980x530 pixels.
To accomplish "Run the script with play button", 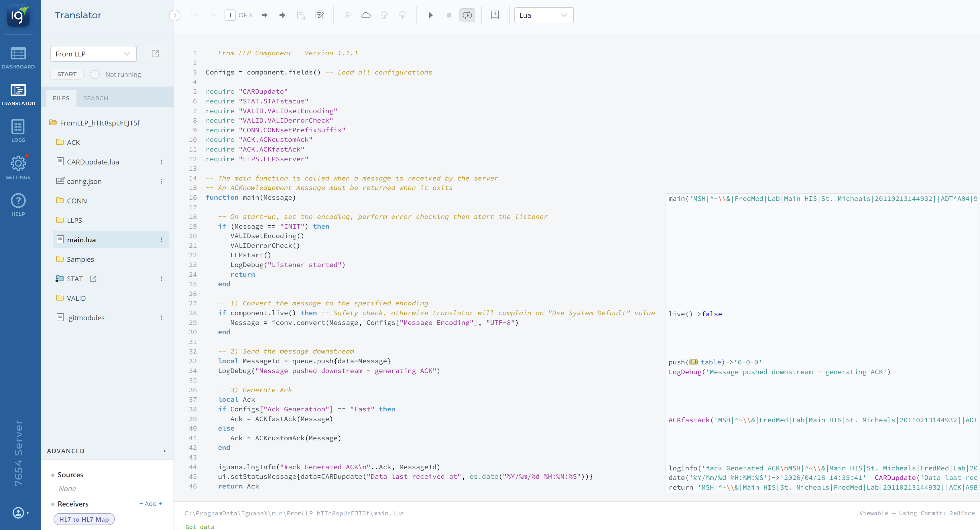I will [431, 15].
